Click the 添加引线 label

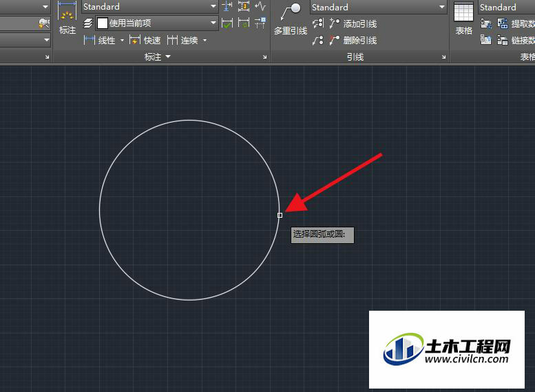point(360,24)
